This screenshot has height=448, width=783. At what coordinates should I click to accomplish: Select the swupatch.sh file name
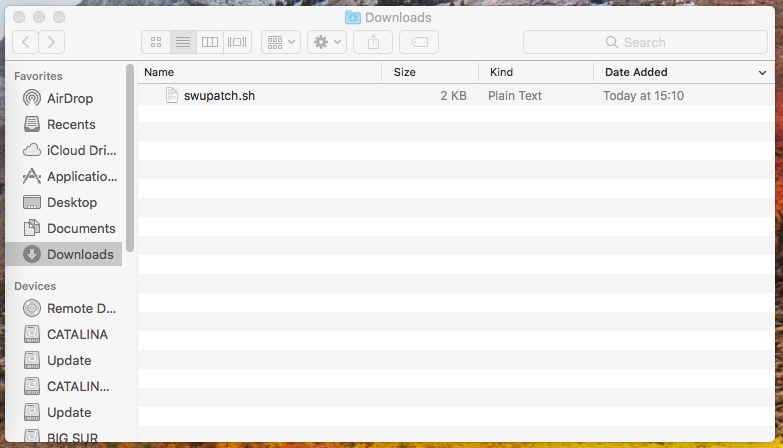[219, 95]
